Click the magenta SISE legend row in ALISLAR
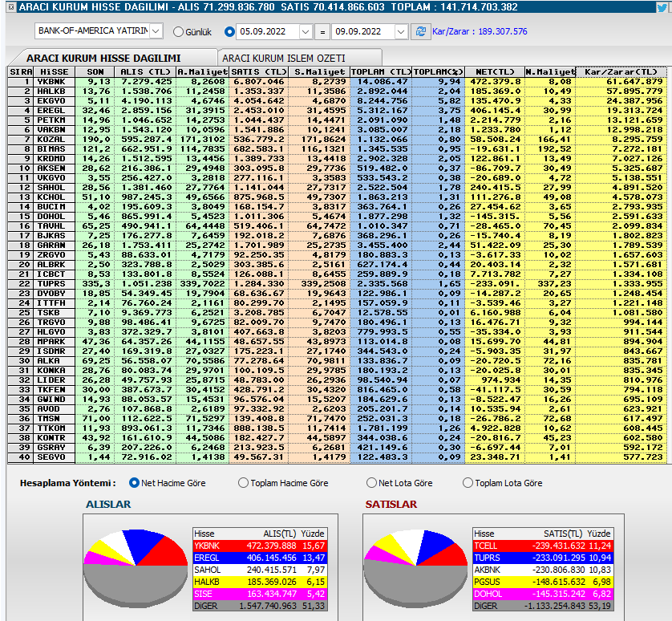 (x=260, y=594)
